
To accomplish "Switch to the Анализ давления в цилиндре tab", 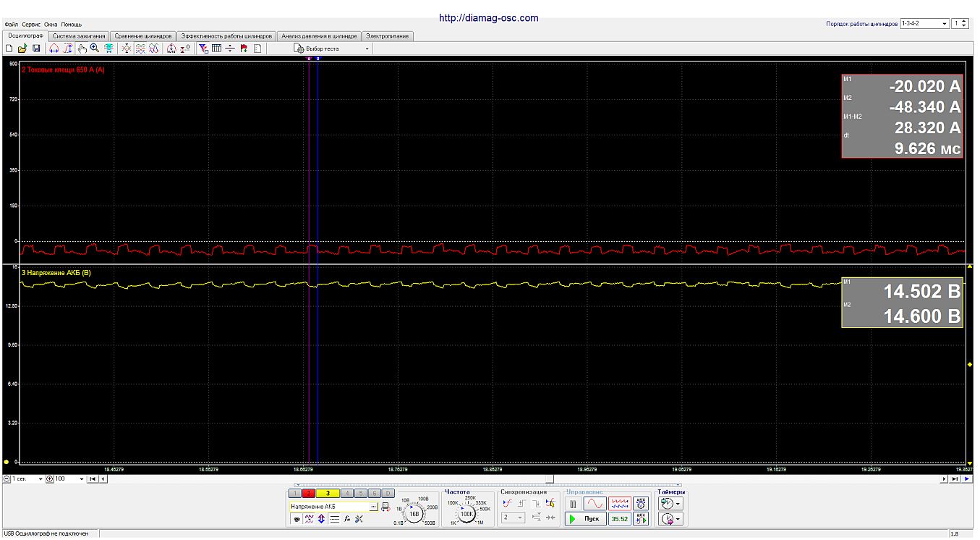I will pos(319,35).
